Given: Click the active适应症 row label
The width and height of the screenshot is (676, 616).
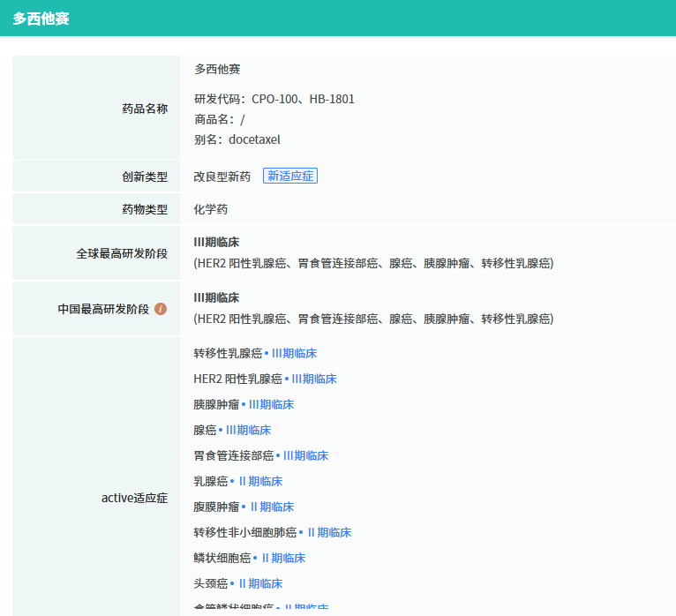Looking at the screenshot, I should [134, 498].
